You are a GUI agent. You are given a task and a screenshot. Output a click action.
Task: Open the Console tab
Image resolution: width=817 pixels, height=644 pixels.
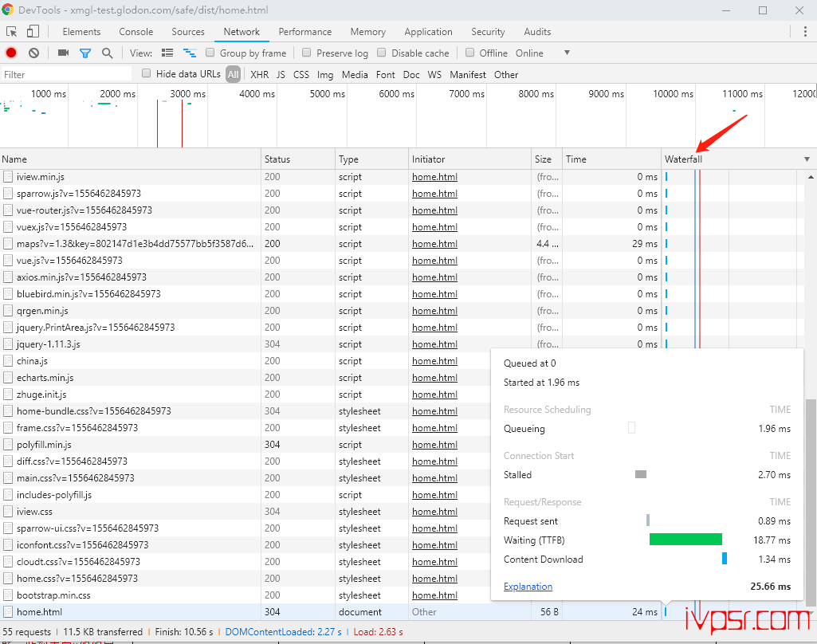coord(136,32)
